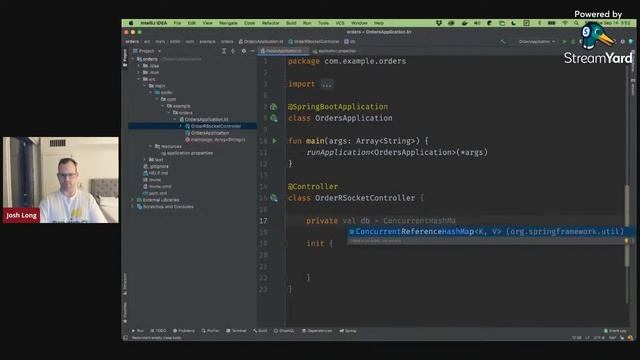Collapse the src folder
Screen dimensions: 640x360
click(139, 79)
